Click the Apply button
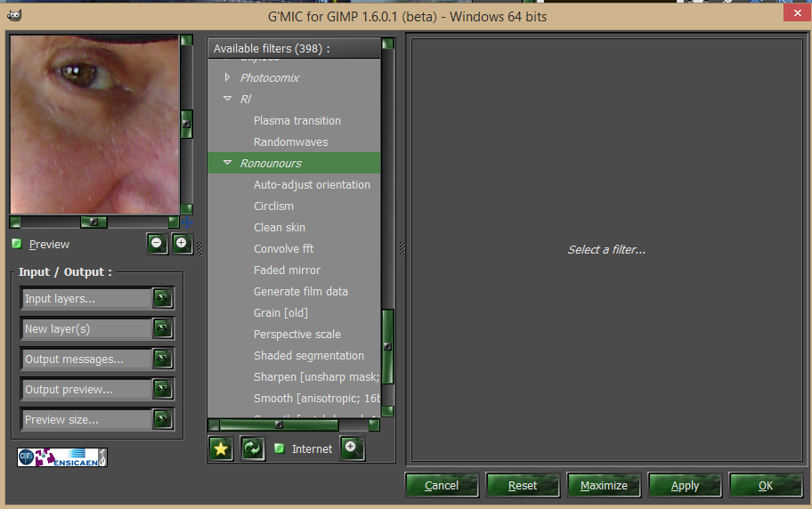 685,485
